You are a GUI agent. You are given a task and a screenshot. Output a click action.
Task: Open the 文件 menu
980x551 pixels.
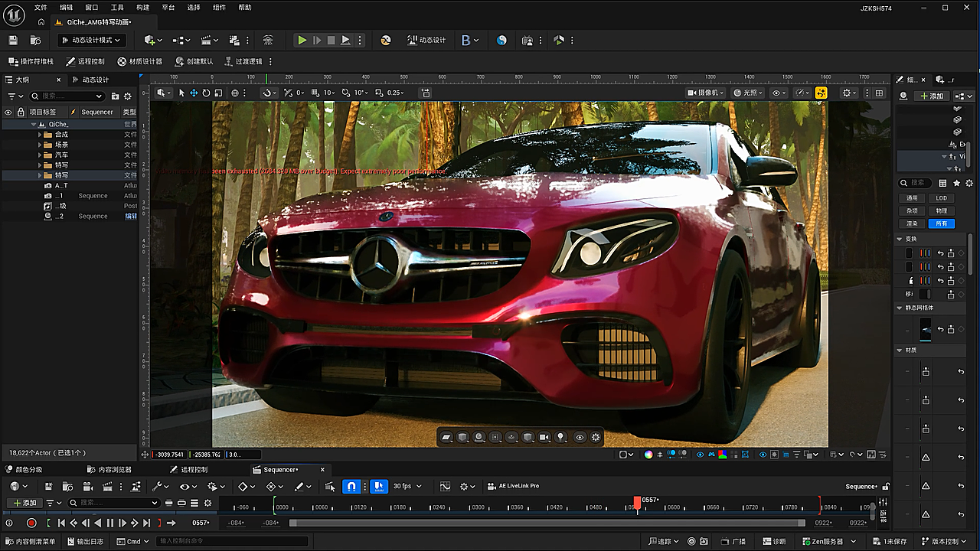point(41,8)
